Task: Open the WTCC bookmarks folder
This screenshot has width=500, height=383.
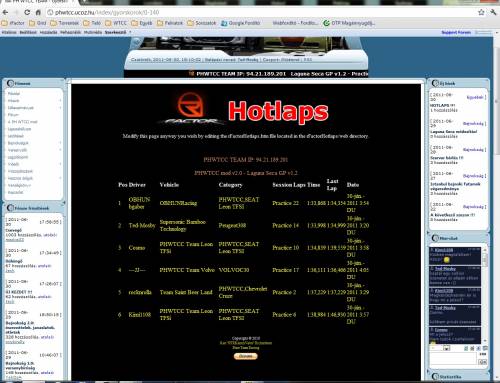Action: tap(116, 23)
